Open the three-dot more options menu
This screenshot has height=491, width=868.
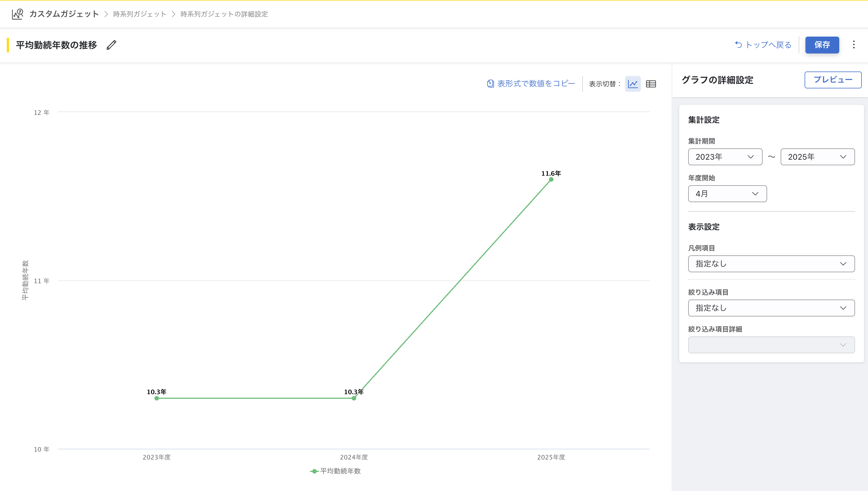coord(854,45)
